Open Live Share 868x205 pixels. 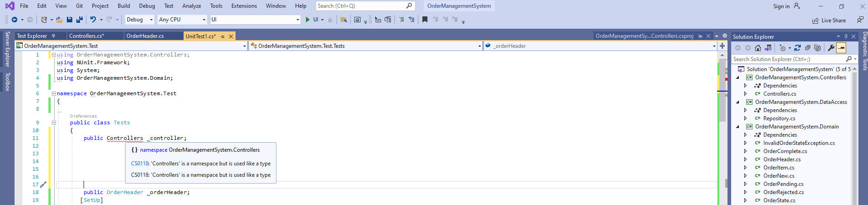pyautogui.click(x=829, y=20)
